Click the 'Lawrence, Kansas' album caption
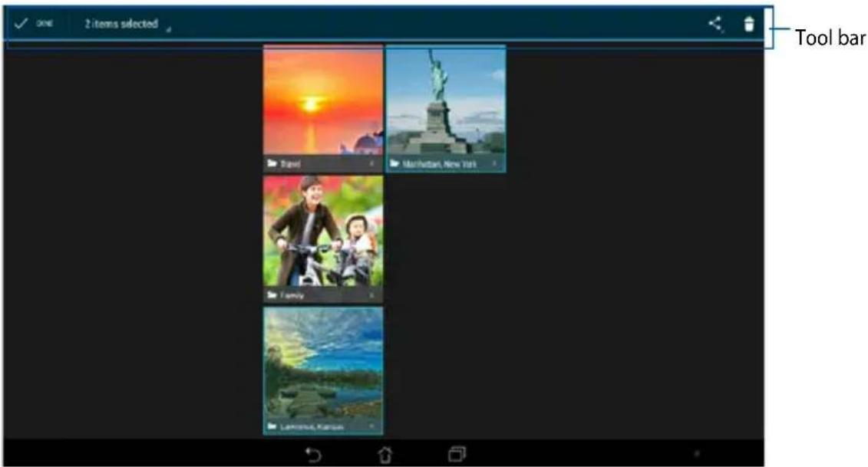 click(312, 427)
